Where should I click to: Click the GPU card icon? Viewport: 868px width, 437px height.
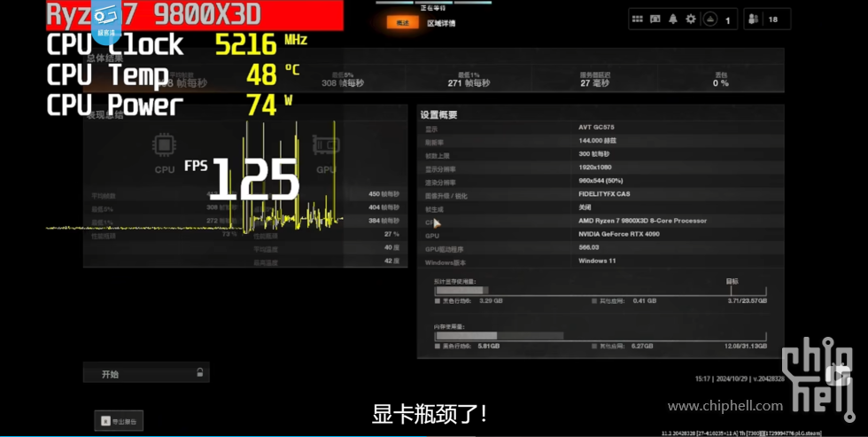coord(326,145)
